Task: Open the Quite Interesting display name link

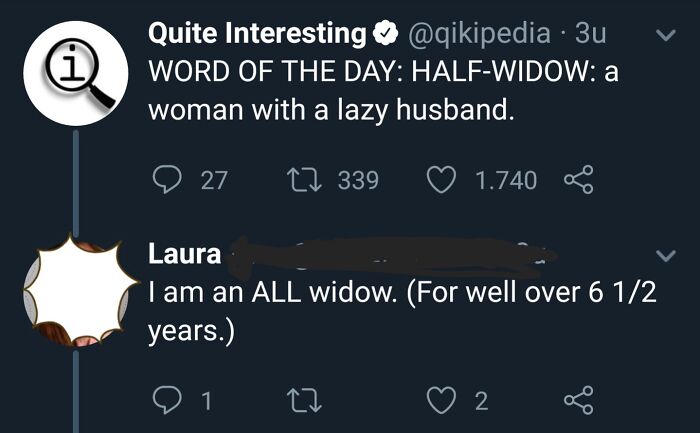Action: 257,34
